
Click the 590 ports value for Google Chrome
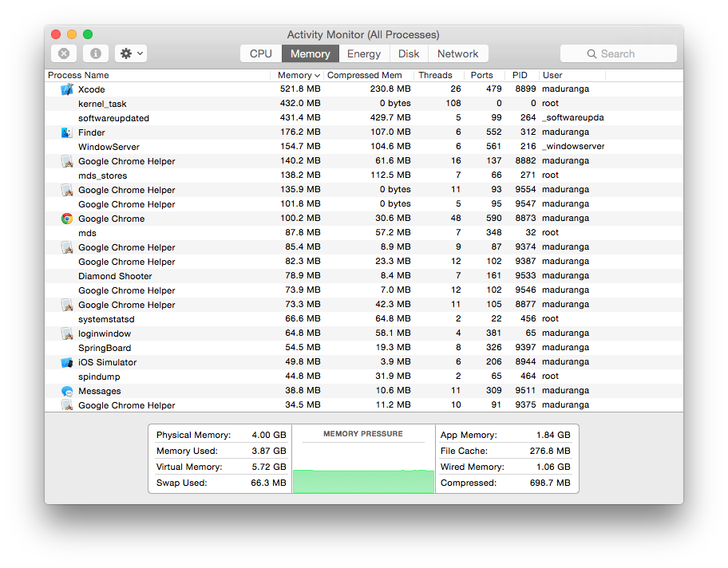click(x=493, y=218)
